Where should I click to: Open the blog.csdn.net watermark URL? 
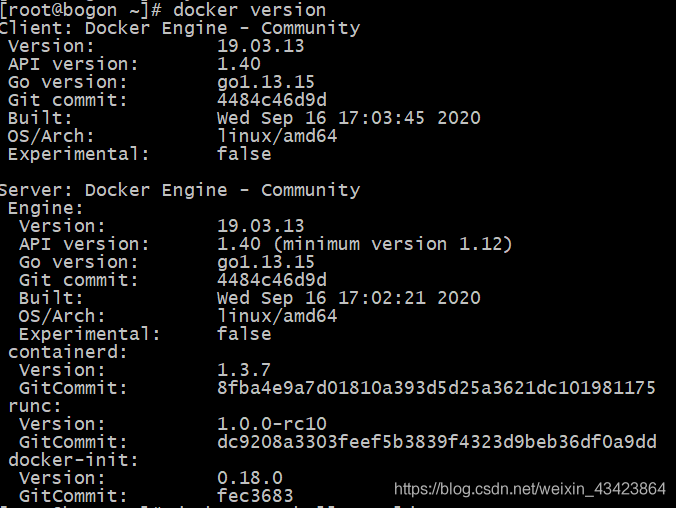530,489
